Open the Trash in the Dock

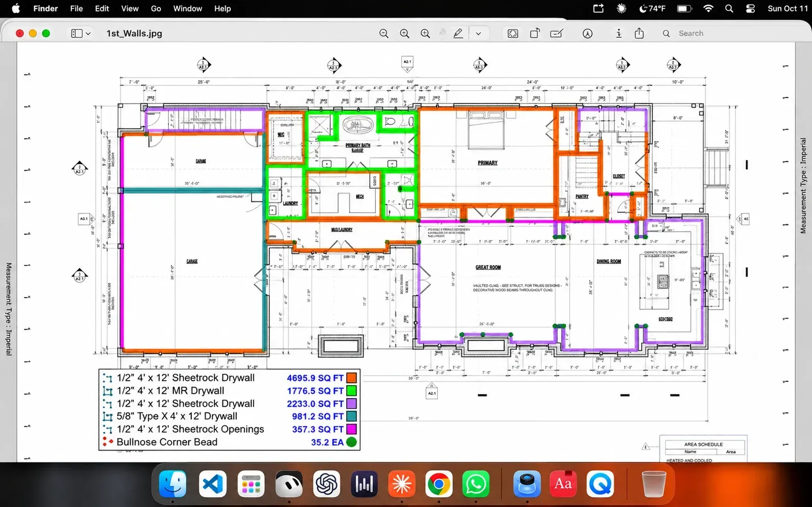(x=653, y=484)
